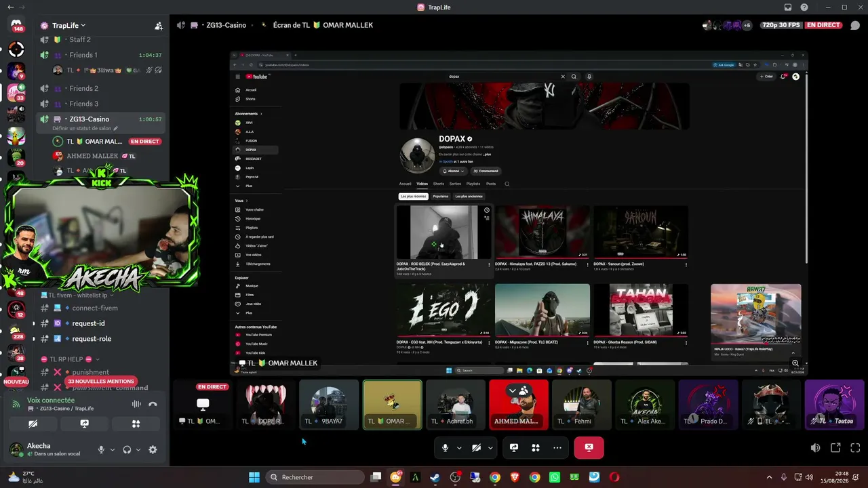Screen dimensions: 868x488
Task: Open user settings gear icon
Action: (153, 449)
